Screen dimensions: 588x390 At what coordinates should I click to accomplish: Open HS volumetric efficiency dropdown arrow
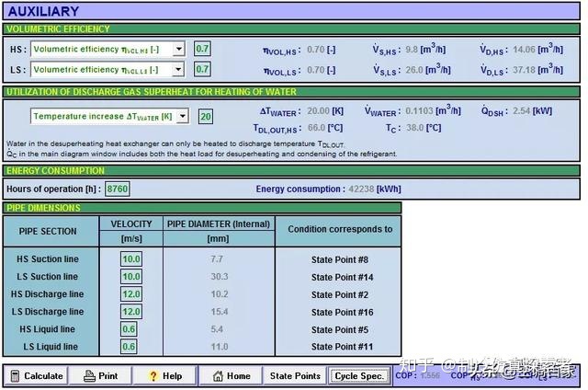click(178, 49)
